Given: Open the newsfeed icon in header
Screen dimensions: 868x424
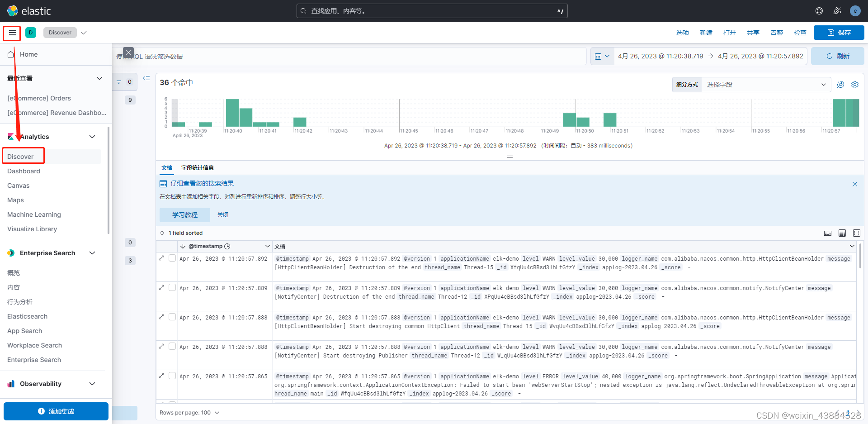Looking at the screenshot, I should tap(837, 11).
